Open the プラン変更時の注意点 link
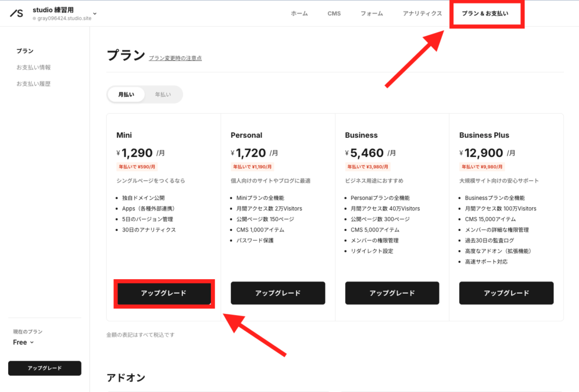The height and width of the screenshot is (392, 579). (x=175, y=58)
